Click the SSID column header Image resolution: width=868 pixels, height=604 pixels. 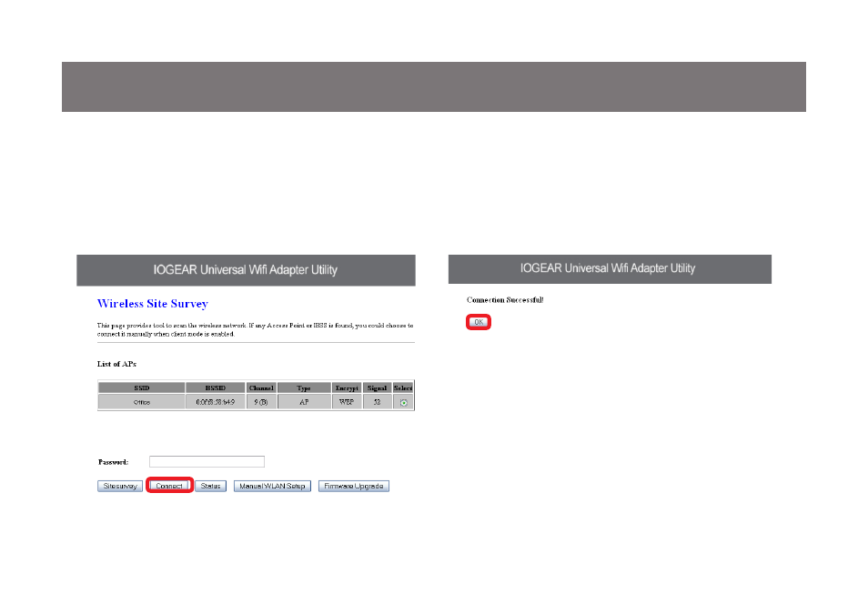pos(142,388)
